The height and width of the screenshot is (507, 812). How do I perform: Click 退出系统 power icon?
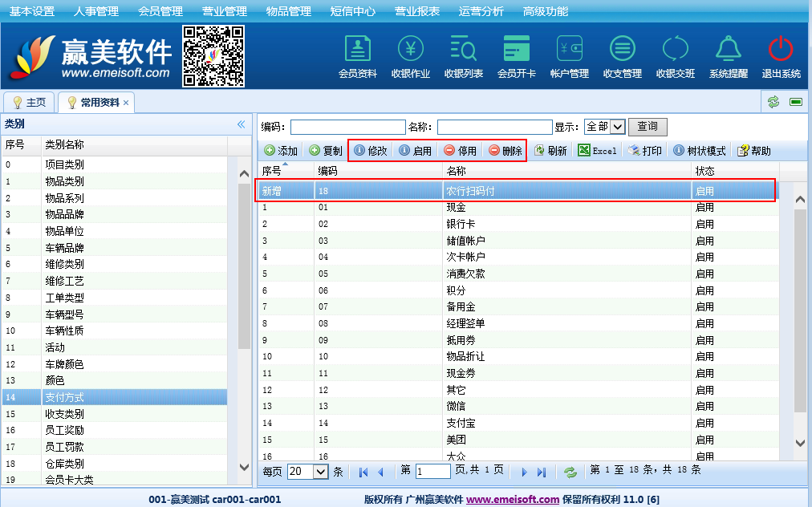point(781,50)
